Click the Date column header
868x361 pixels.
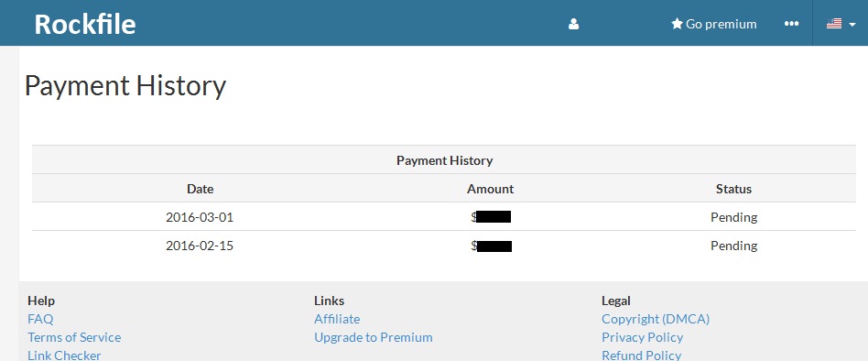[200, 189]
